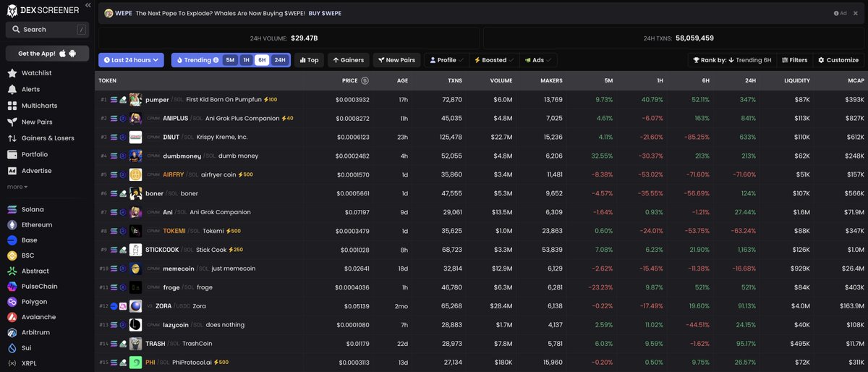Sort by the TXNS column header

(x=454, y=80)
